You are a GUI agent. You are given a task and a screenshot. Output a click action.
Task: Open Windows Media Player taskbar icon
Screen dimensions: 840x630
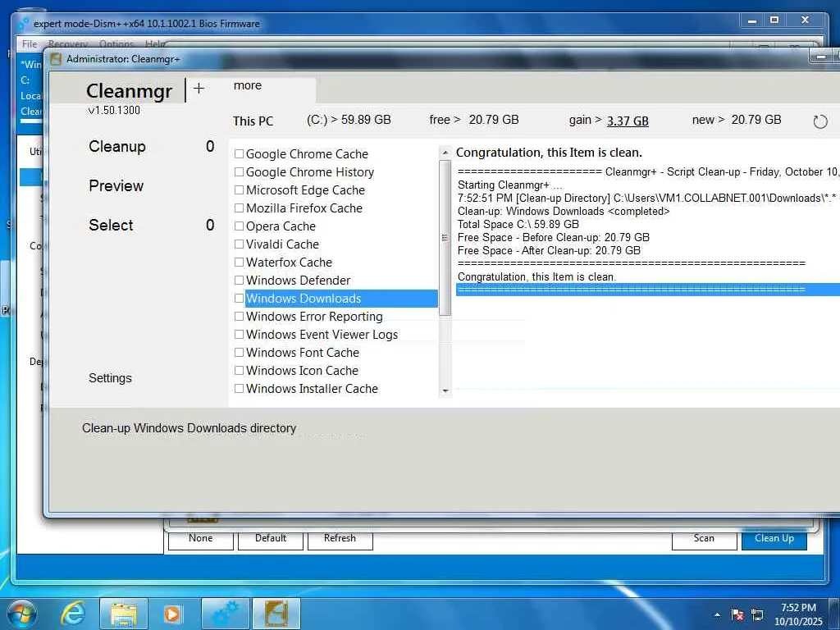click(172, 614)
